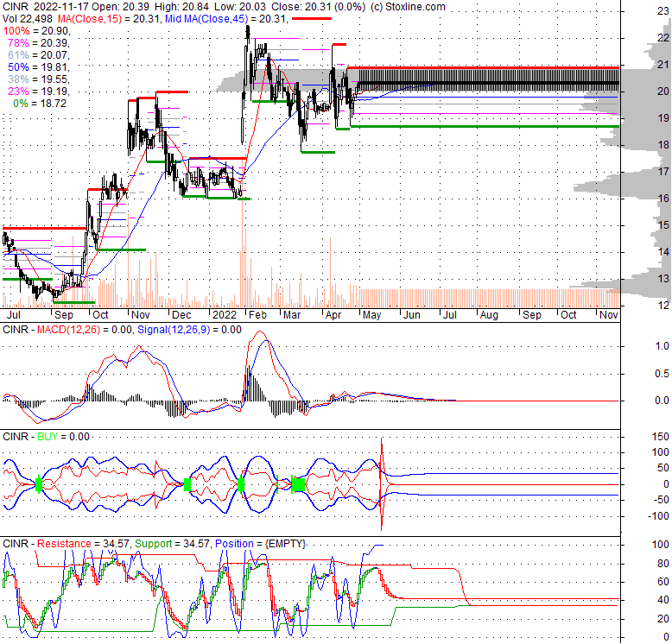The height and width of the screenshot is (644, 672).
Task: Click the 'Position = {EMPTY}' readout
Action: 261,544
